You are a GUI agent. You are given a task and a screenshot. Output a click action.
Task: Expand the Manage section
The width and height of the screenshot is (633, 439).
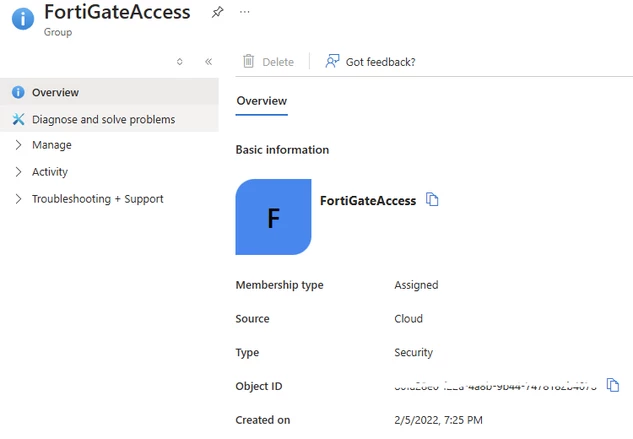coord(18,145)
